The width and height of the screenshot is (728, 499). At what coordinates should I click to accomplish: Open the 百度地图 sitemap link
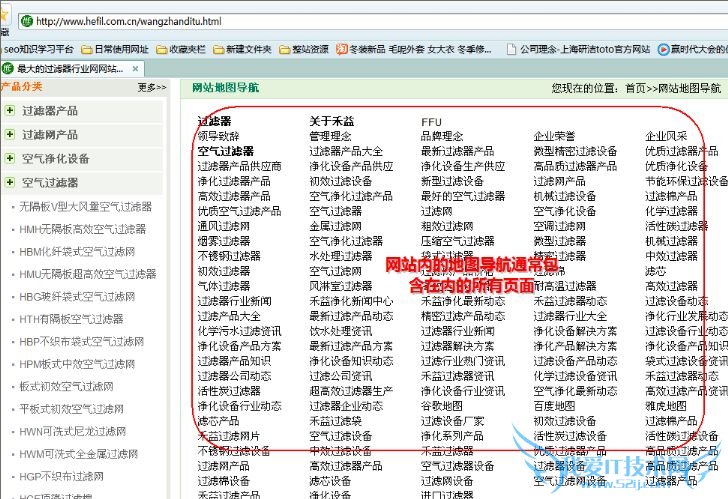pyautogui.click(x=554, y=406)
